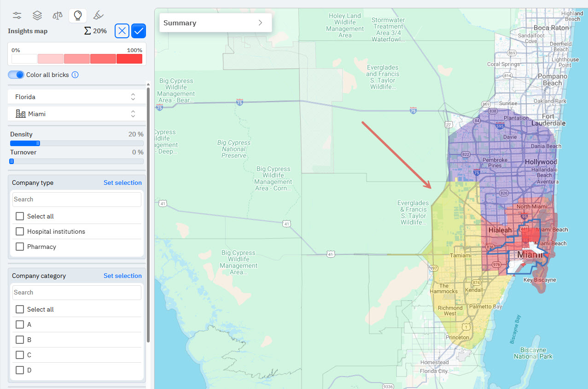Click the Company type search field
Image resolution: width=588 pixels, height=389 pixels.
point(76,200)
